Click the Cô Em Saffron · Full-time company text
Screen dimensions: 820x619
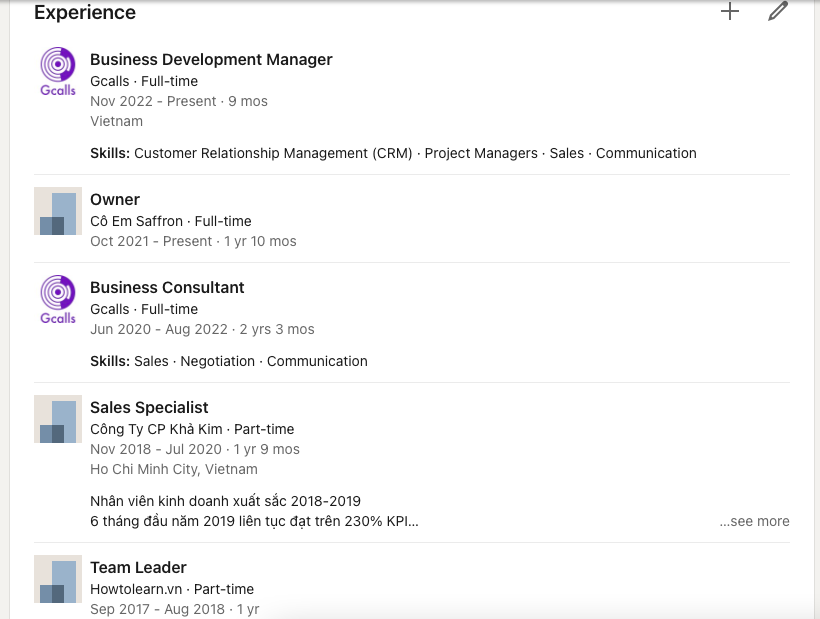tap(170, 221)
